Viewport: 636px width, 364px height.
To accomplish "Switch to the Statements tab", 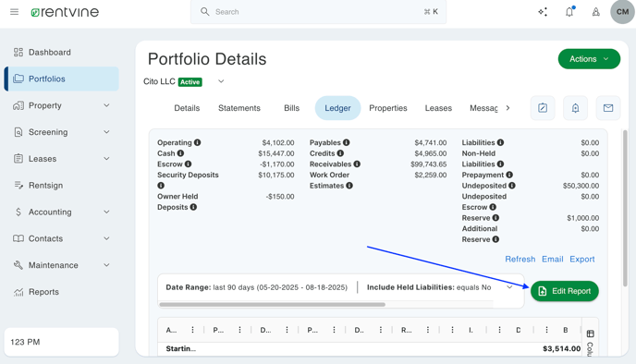I will coord(239,108).
